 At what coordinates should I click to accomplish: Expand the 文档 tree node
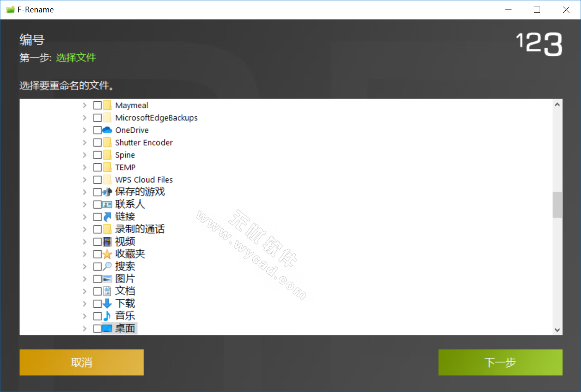pyautogui.click(x=84, y=291)
